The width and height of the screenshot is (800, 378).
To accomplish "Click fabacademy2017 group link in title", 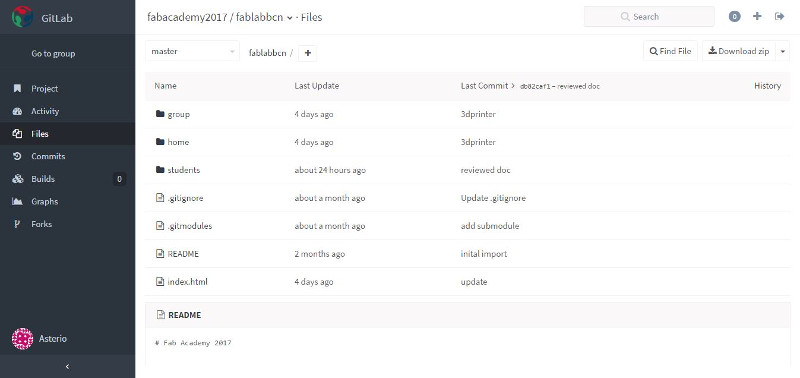I will coord(187,17).
